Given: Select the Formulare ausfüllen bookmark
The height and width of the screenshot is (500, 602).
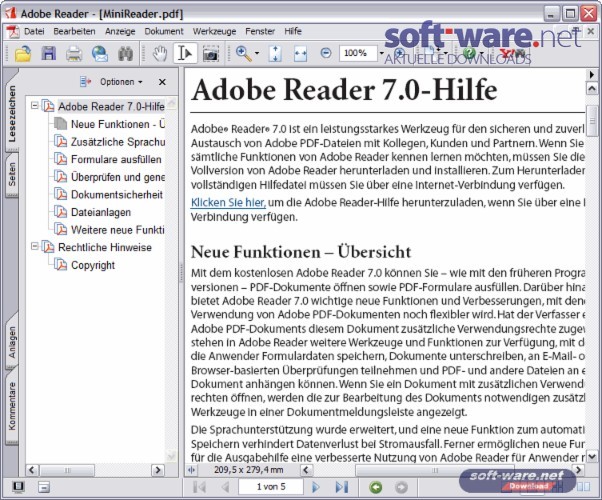Looking at the screenshot, I should click(x=116, y=159).
